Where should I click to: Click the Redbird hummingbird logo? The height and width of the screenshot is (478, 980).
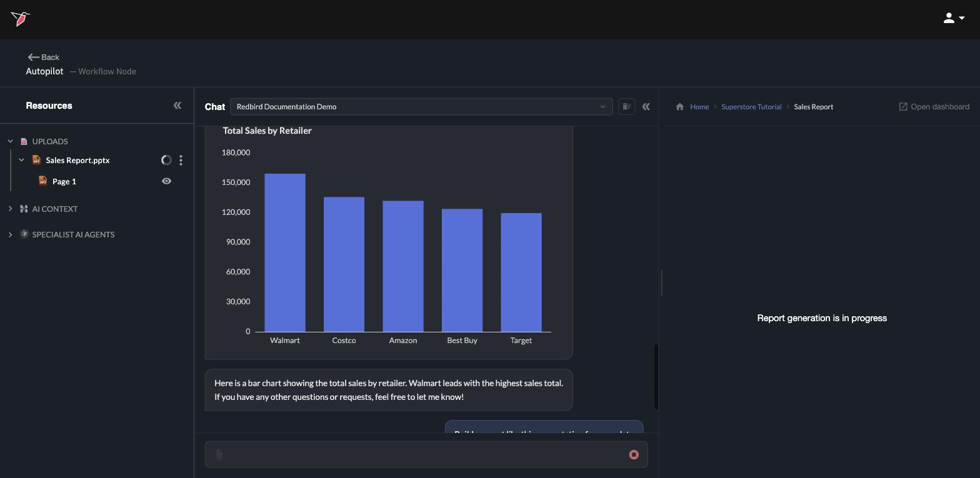coord(20,19)
